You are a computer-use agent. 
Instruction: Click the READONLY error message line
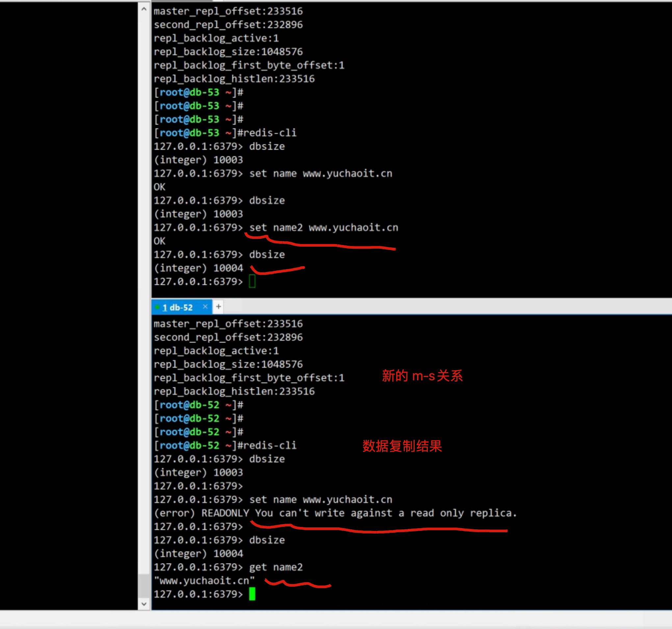335,513
